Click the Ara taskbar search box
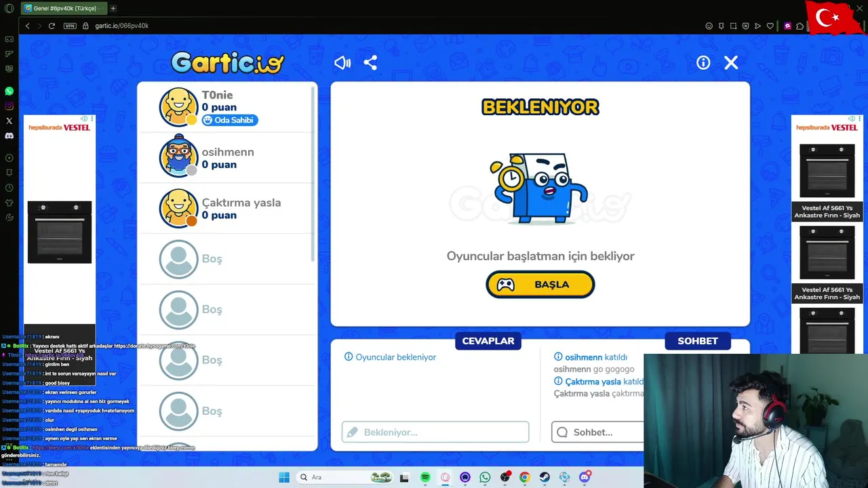The height and width of the screenshot is (488, 868). point(344,477)
